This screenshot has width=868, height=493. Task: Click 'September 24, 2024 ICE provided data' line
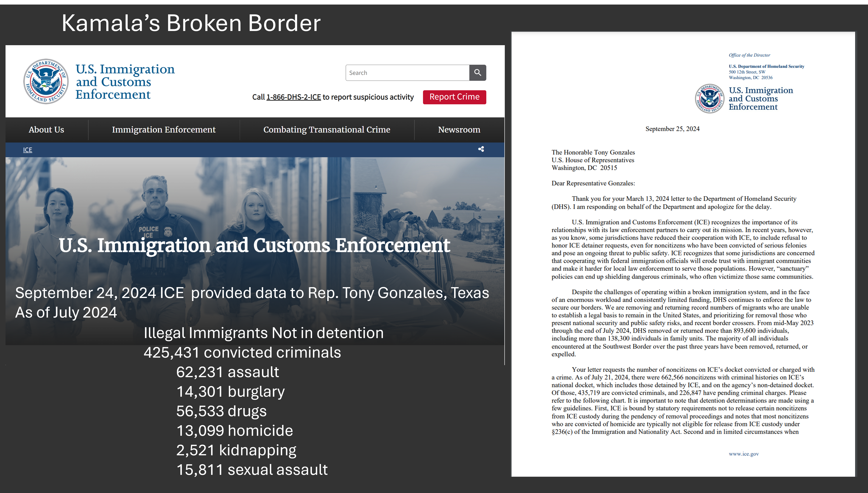coord(252,293)
